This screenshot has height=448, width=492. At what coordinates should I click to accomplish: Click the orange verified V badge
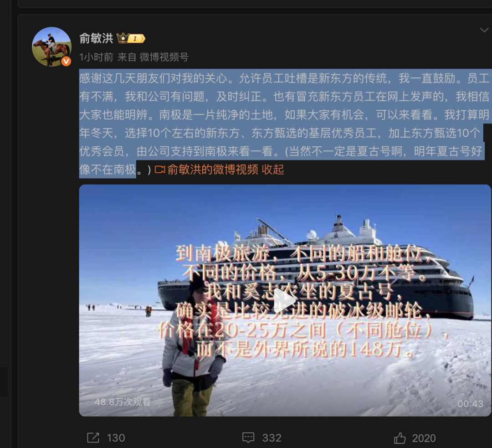tap(66, 61)
